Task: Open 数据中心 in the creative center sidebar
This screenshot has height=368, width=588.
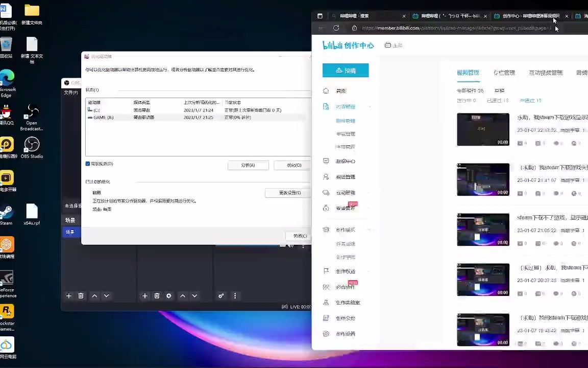Action: 345,161
